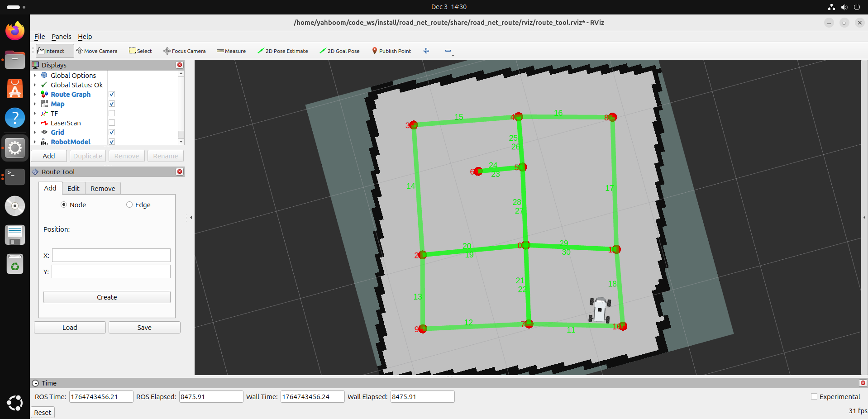Viewport: 868px width, 419px height.
Task: Click the X position input field
Action: [x=111, y=255]
